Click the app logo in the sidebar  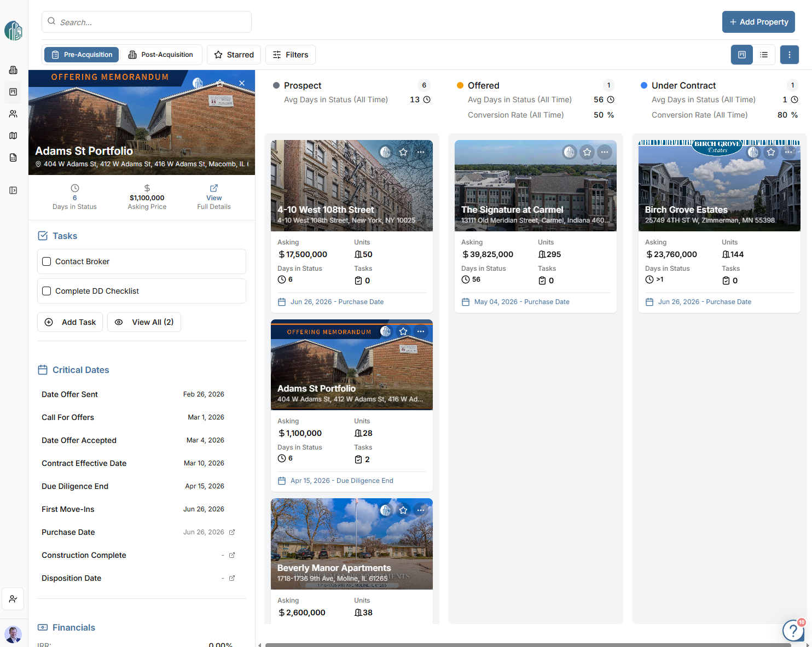tap(13, 31)
